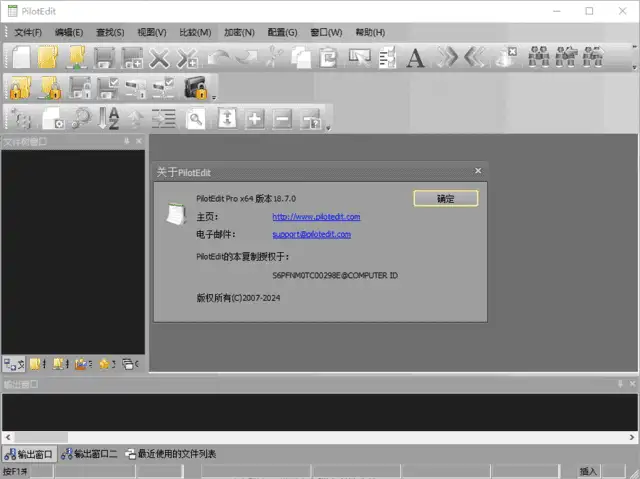Switch to the 输出窗口 tab
This screenshot has height=479, width=640.
click(29, 454)
